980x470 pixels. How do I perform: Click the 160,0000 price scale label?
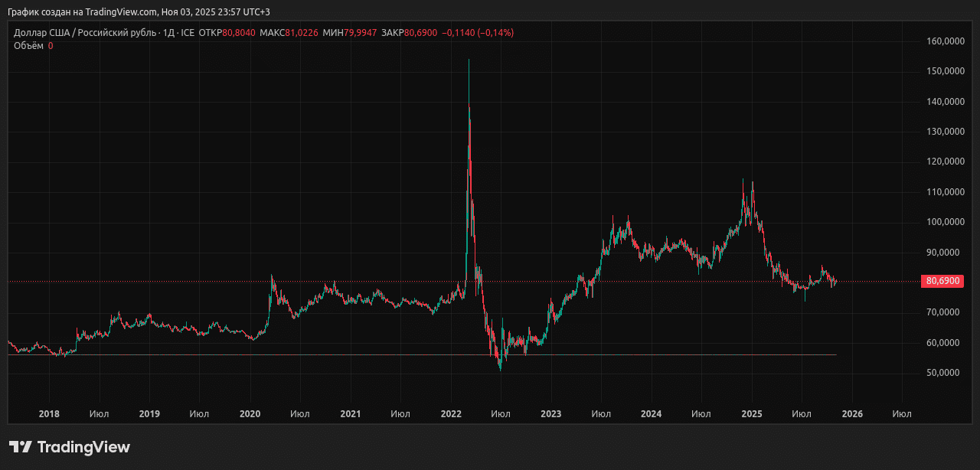tap(943, 41)
